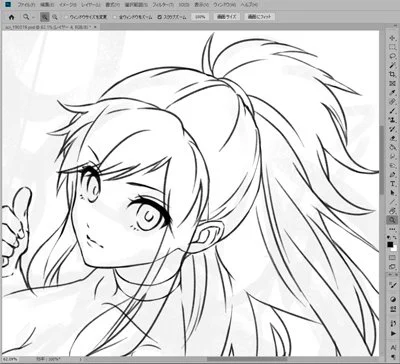Enable 全ウィンドウをズーム checkbox
400x364 pixels.
tap(116, 17)
